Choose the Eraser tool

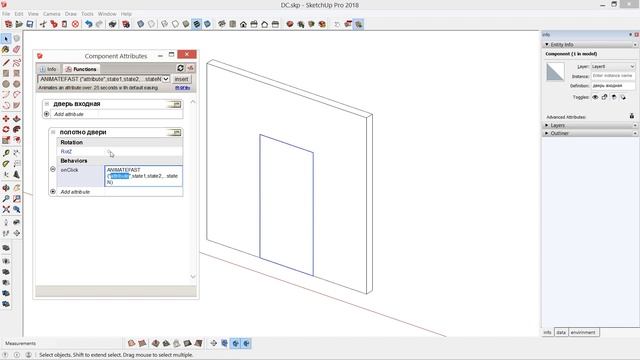coord(16,49)
